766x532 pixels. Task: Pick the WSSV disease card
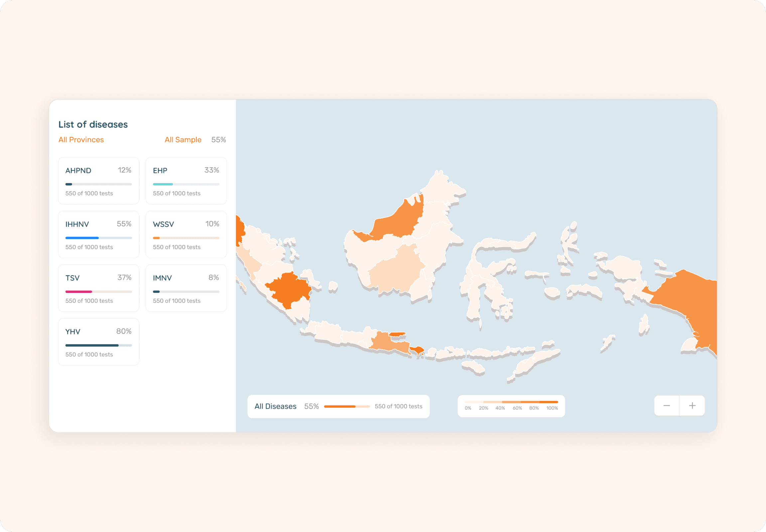point(186,234)
